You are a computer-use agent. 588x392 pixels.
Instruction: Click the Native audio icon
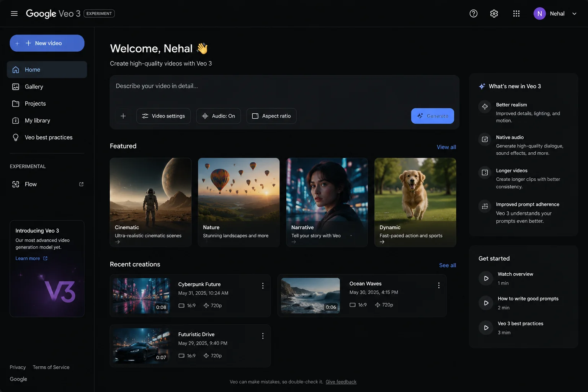tap(485, 139)
